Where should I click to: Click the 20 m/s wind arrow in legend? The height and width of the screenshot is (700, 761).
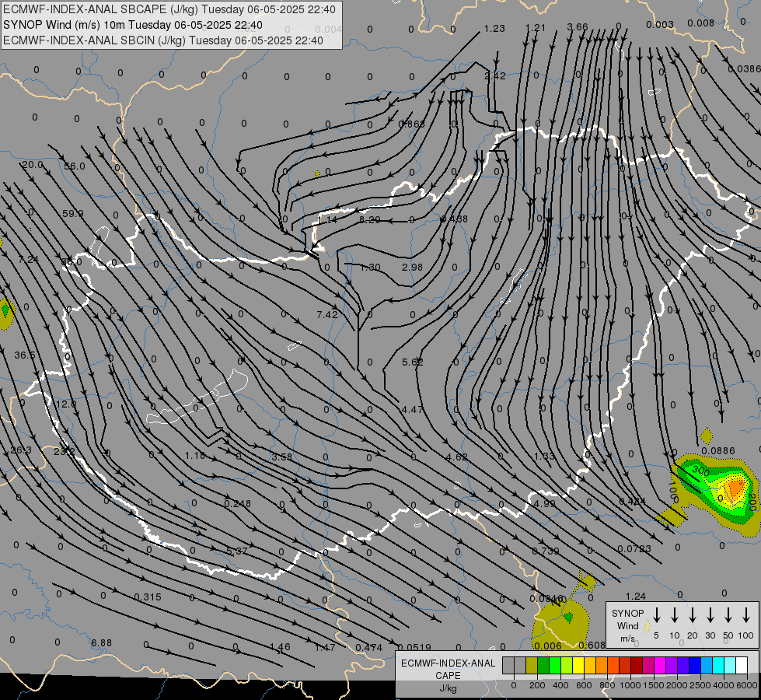[693, 615]
